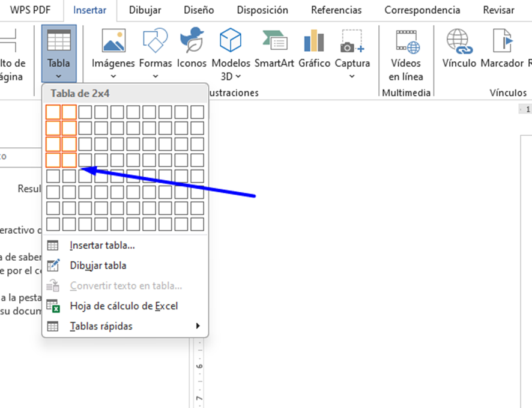This screenshot has height=408, width=532.
Task: Expand the Formas dropdown arrow
Action: 156,76
